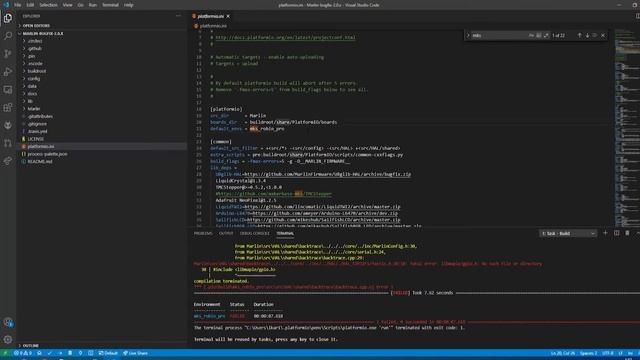640x360 pixels.
Task: Click Ln, Col cursor position in status bar
Action: [562, 353]
